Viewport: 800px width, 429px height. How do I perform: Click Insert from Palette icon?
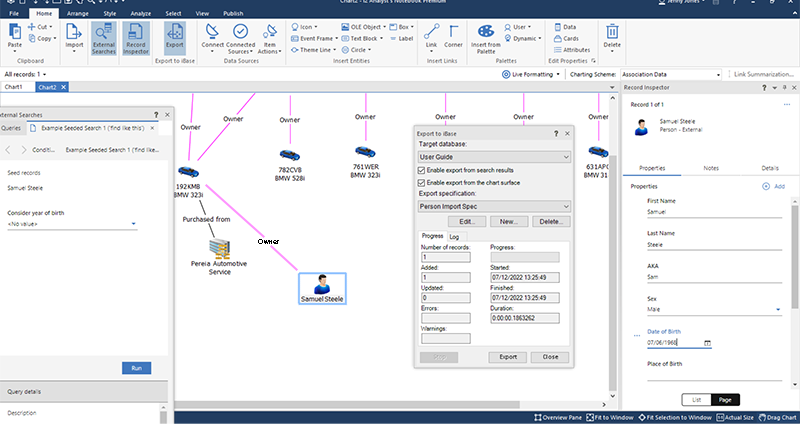point(485,39)
